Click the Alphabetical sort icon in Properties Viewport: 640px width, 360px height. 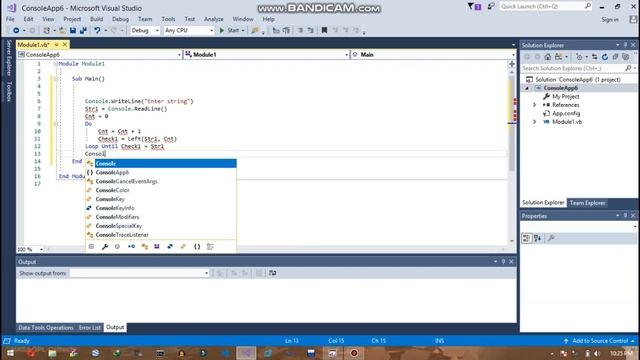coord(538,238)
